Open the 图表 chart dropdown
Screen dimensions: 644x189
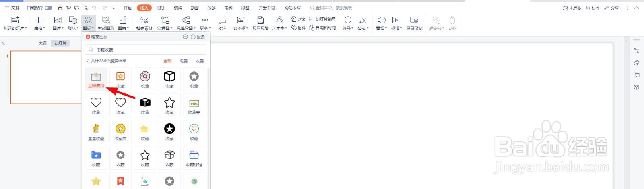(123, 28)
